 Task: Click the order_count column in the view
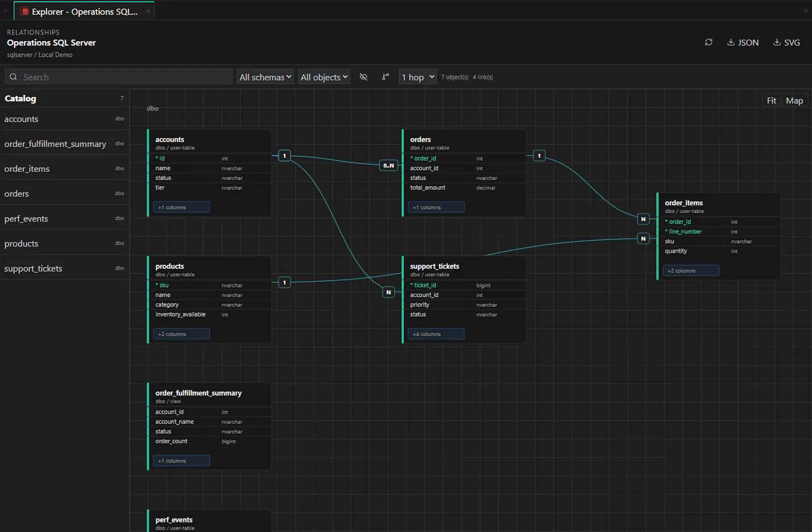pyautogui.click(x=210, y=441)
